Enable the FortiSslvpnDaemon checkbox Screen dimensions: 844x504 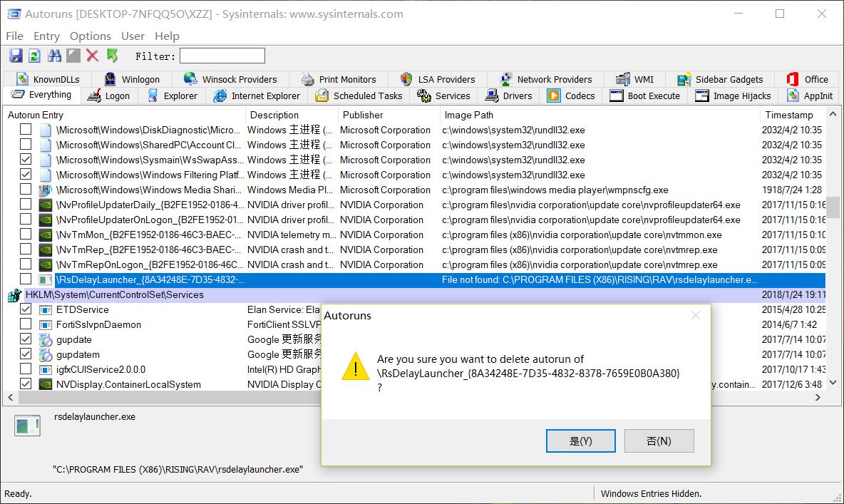[x=25, y=324]
